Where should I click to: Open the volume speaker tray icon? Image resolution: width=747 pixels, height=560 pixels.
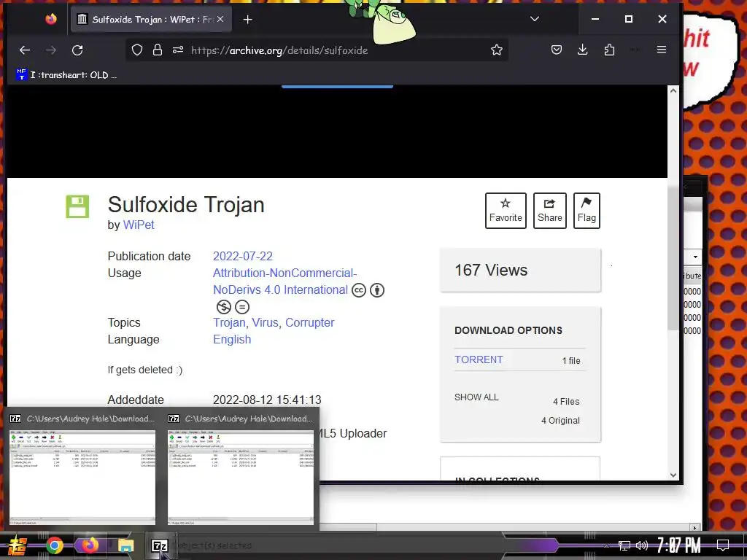642,545
